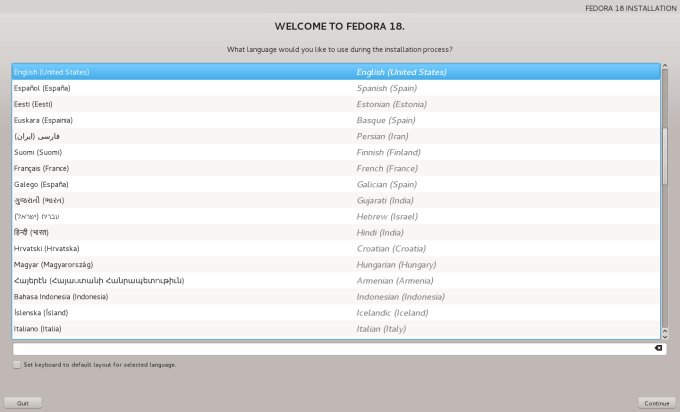This screenshot has width=680, height=412.
Task: Click the clear icon in search field
Action: tap(658, 348)
